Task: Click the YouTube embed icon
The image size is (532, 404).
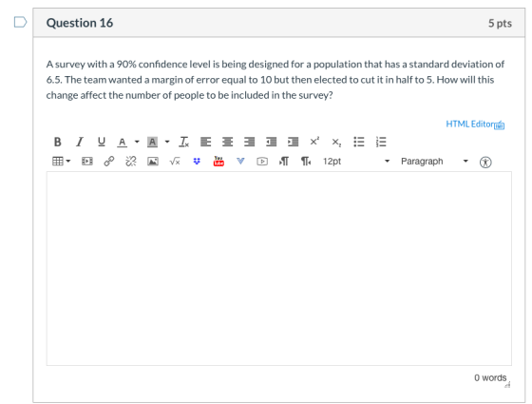Action: tap(218, 161)
